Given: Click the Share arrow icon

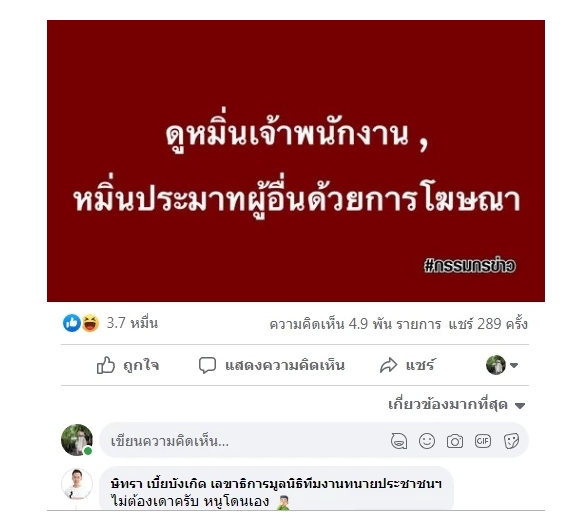Looking at the screenshot, I should click(x=388, y=365).
